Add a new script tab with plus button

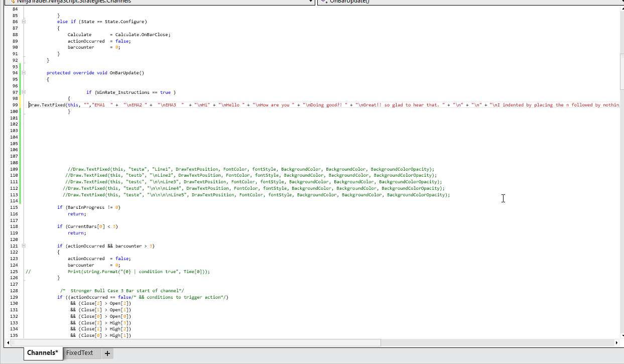107,353
